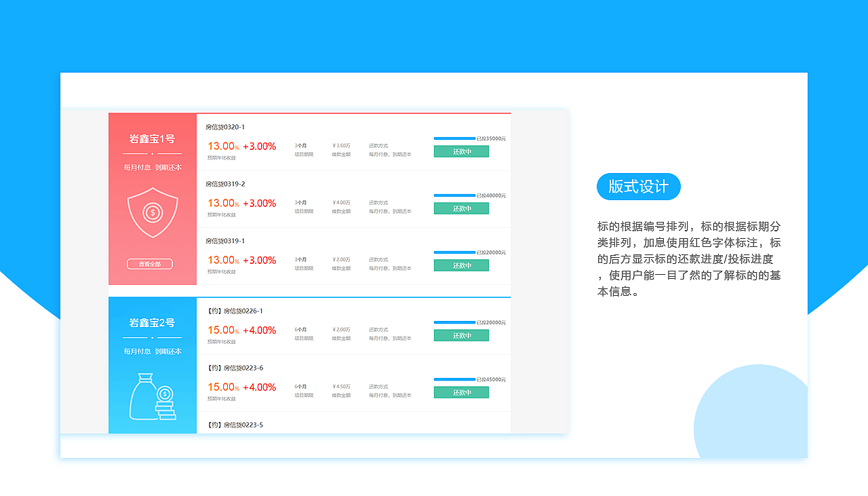Click the description paragraph starting 标的根据编号排列
This screenshot has height=496, width=868.
tap(689, 259)
